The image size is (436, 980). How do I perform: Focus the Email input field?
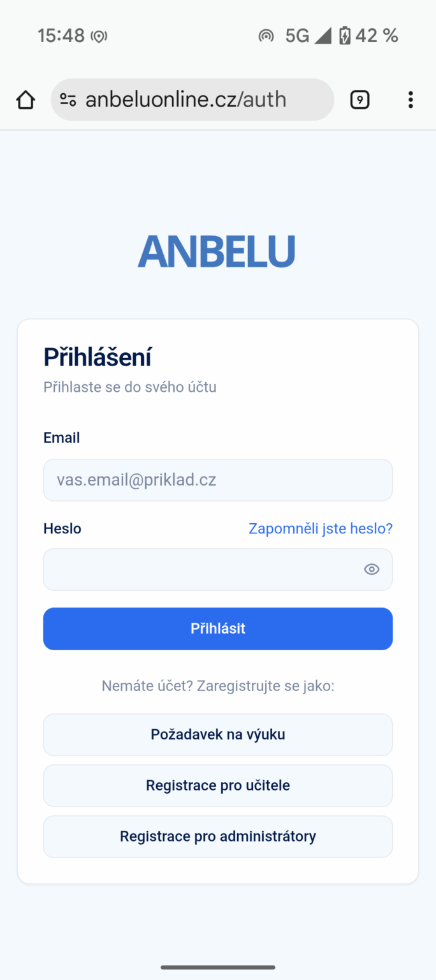tap(217, 480)
